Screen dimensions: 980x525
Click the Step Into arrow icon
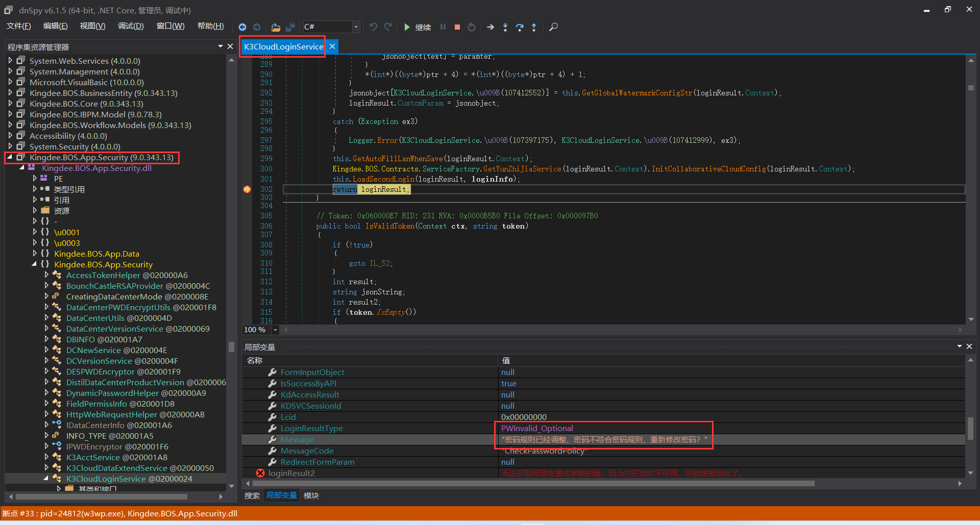(x=505, y=27)
